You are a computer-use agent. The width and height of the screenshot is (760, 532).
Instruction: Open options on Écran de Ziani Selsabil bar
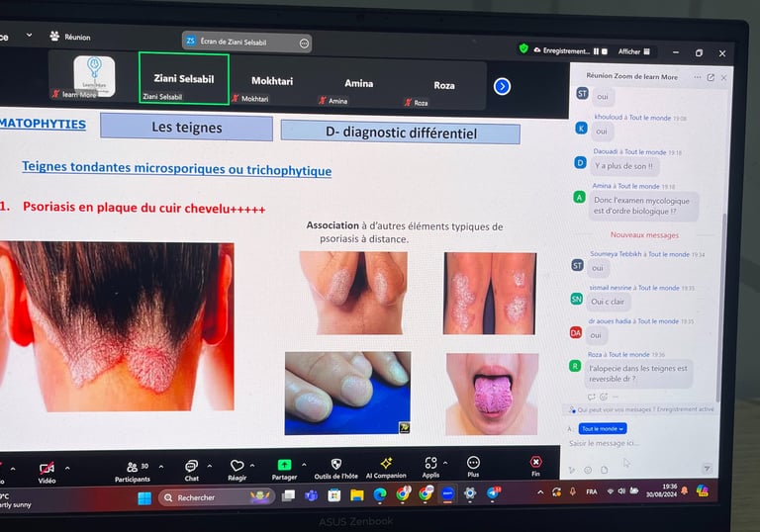(304, 44)
